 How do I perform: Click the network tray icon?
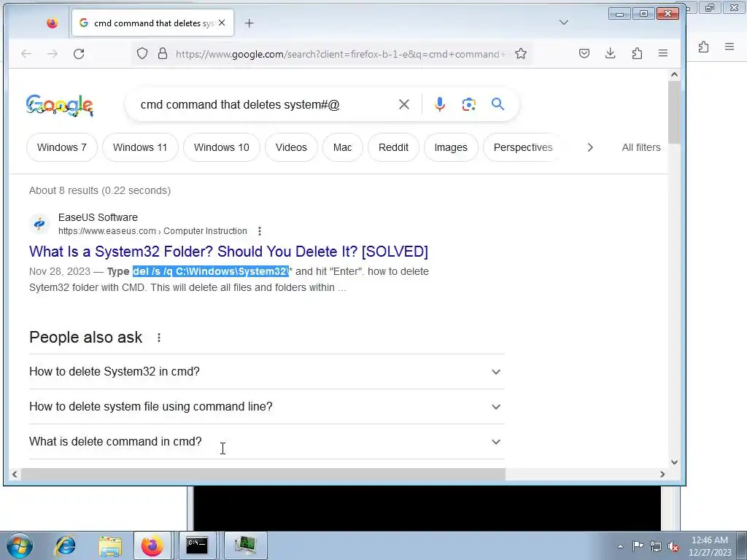pyautogui.click(x=656, y=546)
